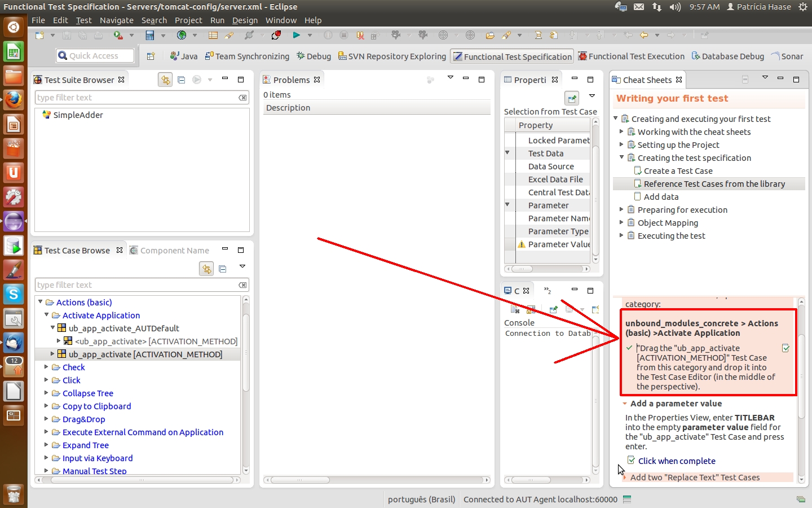The image size is (812, 508).
Task: Click pin icon in Properties view toolbar
Action: click(572, 98)
